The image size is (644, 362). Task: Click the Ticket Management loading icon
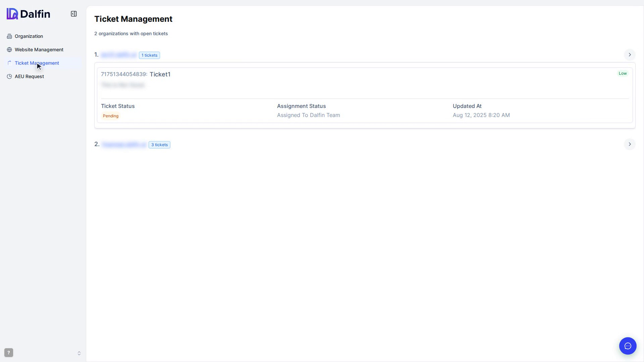pos(9,63)
